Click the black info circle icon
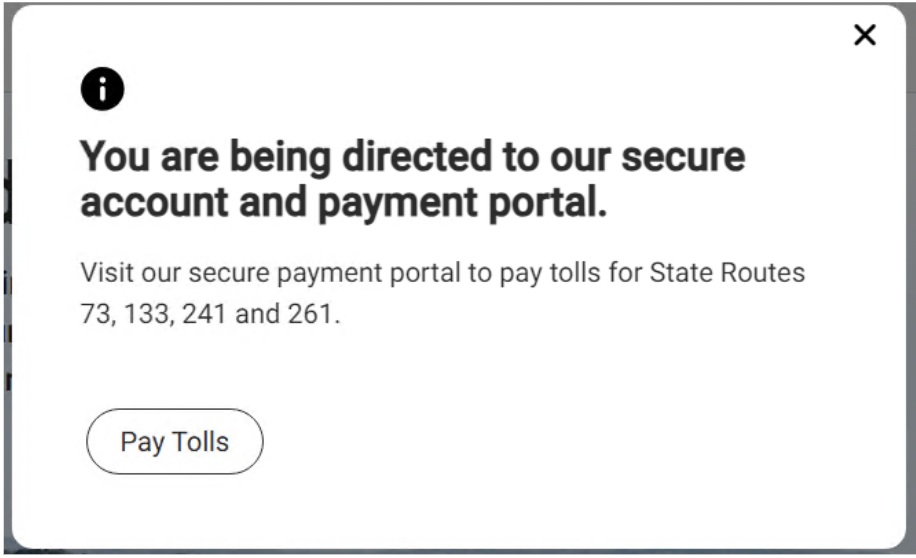 point(102,91)
